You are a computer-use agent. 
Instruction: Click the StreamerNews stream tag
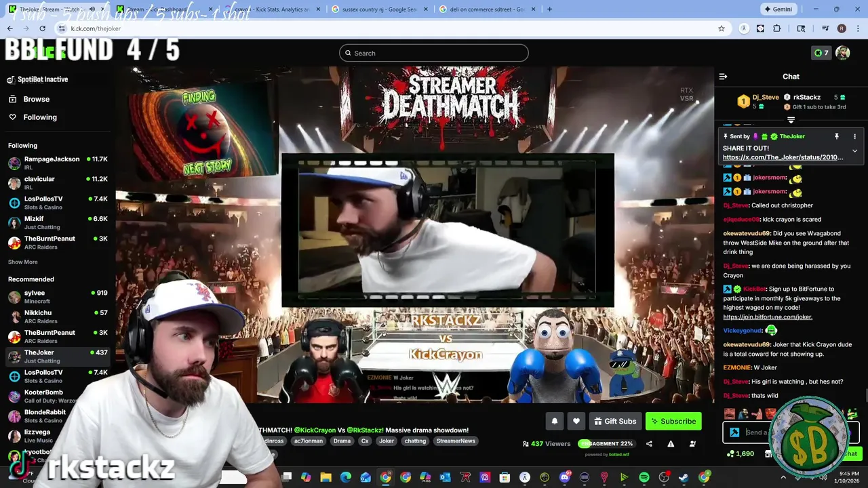tap(456, 441)
